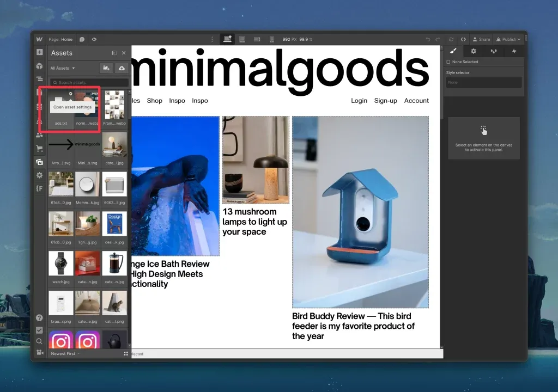558x392 pixels.
Task: Open the Add elements panel plus icon
Action: pos(39,52)
